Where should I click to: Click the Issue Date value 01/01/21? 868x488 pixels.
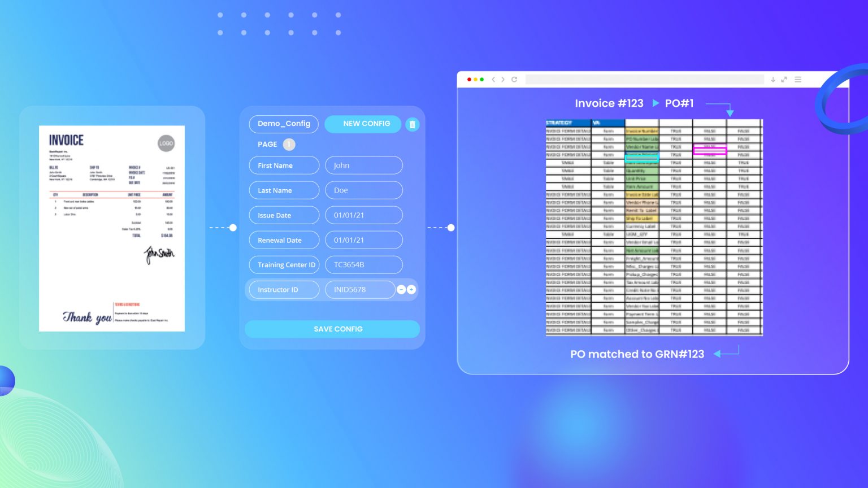[x=363, y=215]
